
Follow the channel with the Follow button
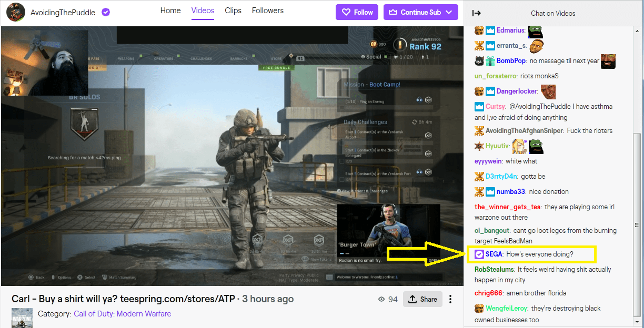[x=357, y=12]
